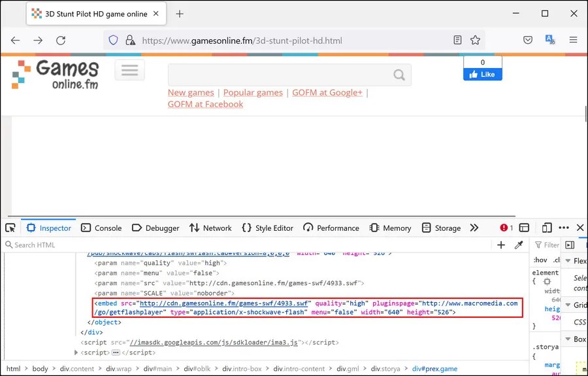
Task: Open the imasdk ima3.js script link
Action: (x=214, y=342)
